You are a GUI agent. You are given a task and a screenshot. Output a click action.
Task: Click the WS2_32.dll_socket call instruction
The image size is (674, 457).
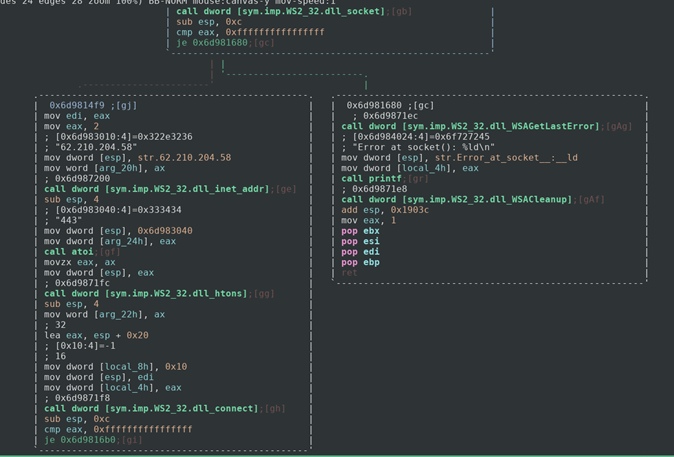(x=280, y=11)
